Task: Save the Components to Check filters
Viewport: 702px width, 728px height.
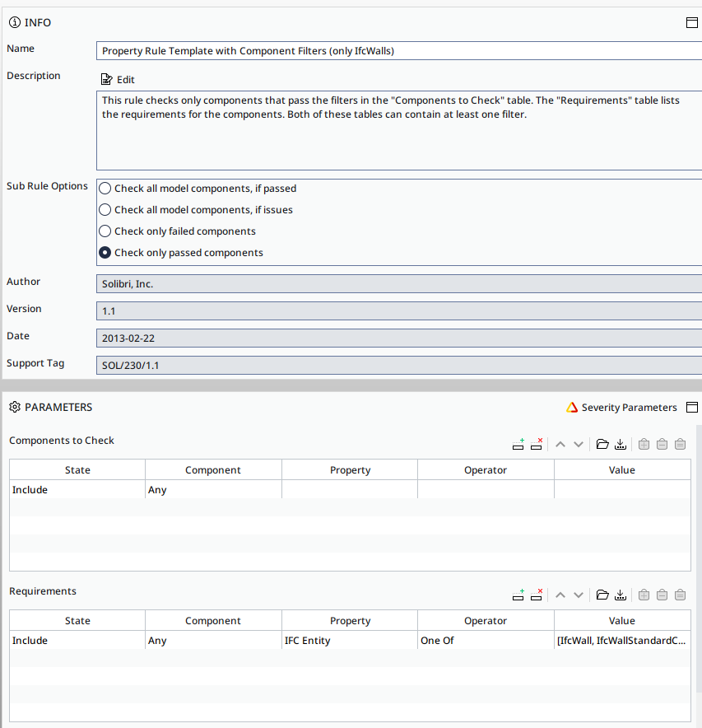Action: click(x=621, y=445)
